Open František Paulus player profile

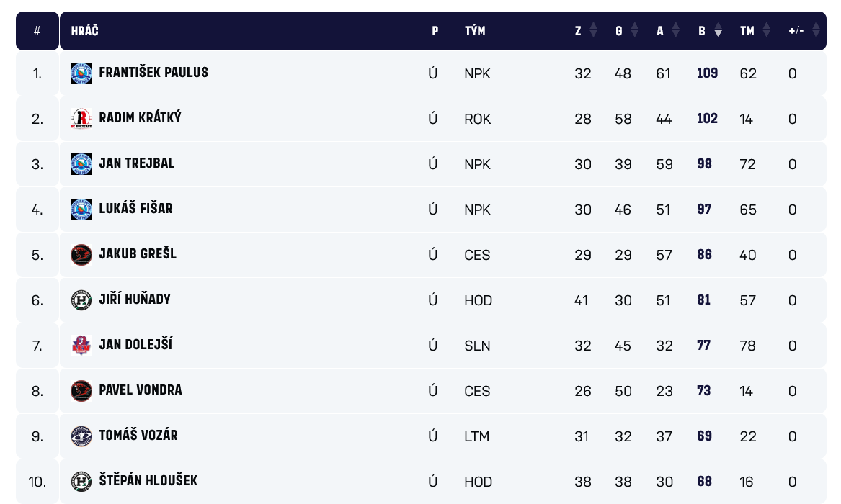(153, 73)
